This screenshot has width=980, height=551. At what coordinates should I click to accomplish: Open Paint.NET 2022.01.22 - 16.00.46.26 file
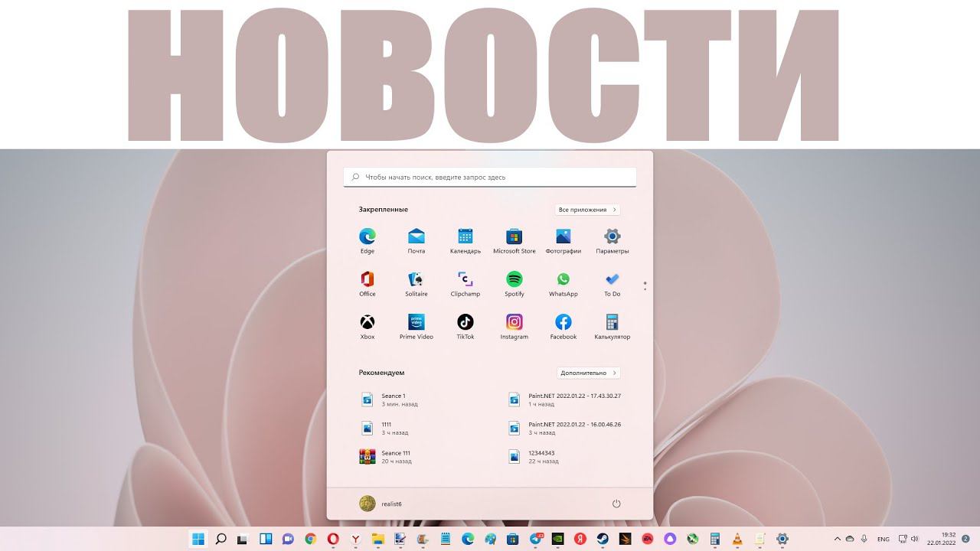click(x=567, y=428)
